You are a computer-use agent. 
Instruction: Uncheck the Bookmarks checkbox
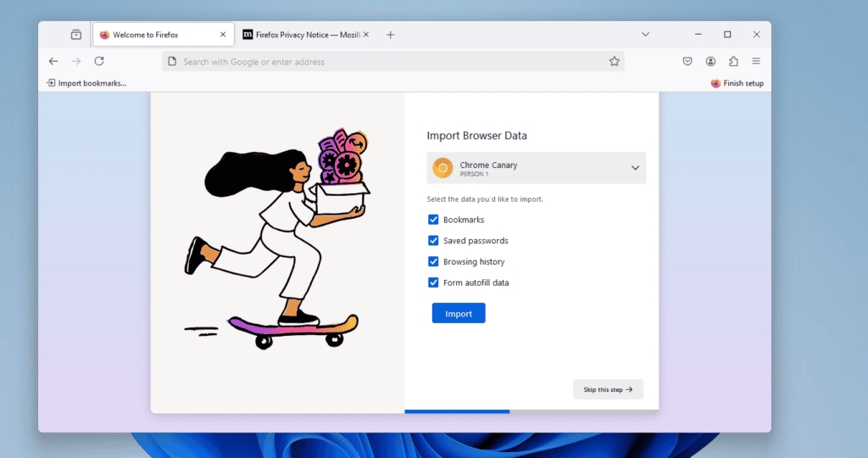[x=433, y=220]
